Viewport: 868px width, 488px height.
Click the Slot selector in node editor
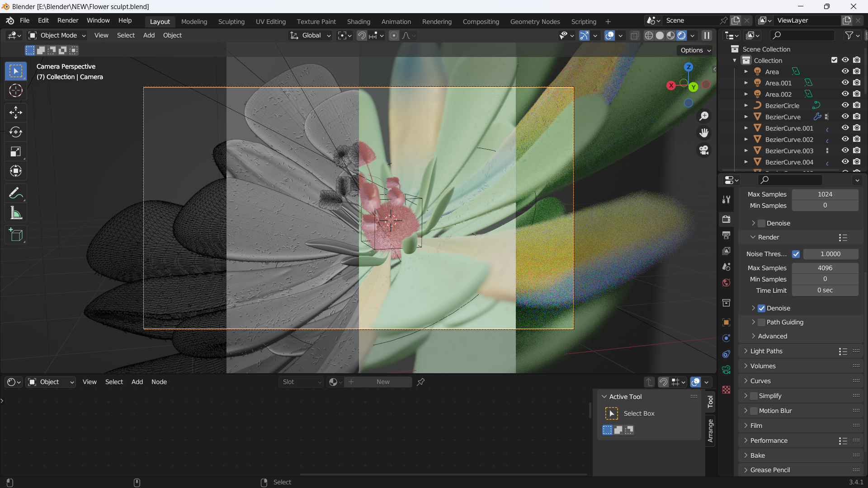301,382
